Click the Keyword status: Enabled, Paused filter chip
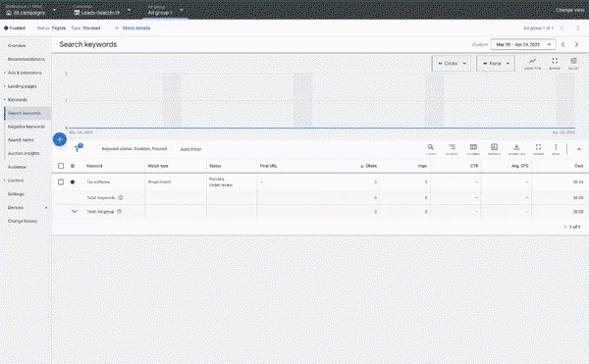589x364 pixels. (x=134, y=148)
